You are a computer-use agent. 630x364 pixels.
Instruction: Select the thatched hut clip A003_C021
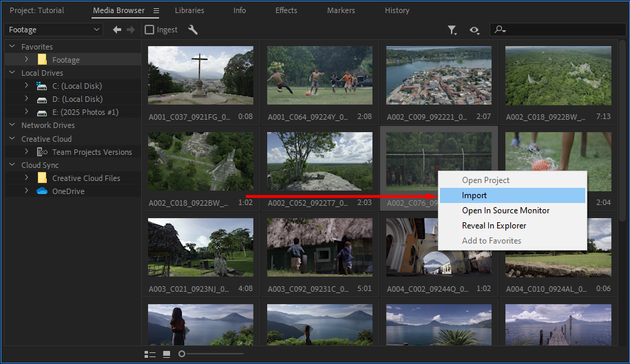[200, 248]
